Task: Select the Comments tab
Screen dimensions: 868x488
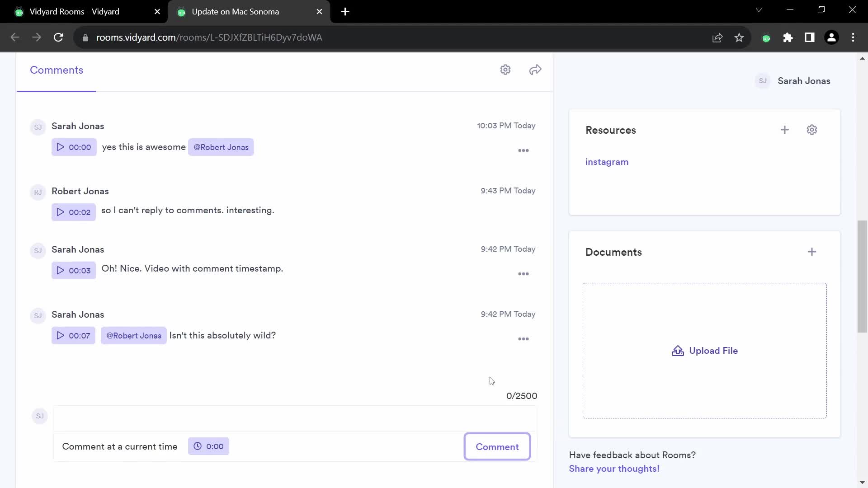Action: click(57, 70)
